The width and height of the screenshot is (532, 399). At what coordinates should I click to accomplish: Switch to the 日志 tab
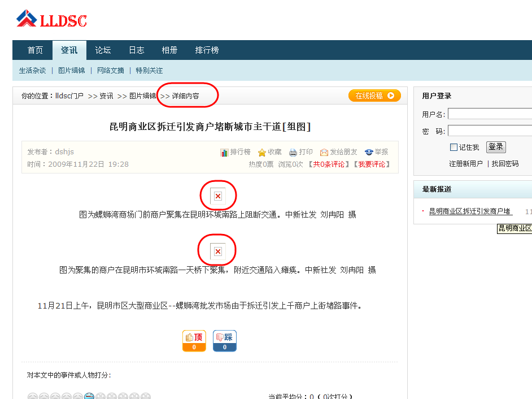click(137, 50)
